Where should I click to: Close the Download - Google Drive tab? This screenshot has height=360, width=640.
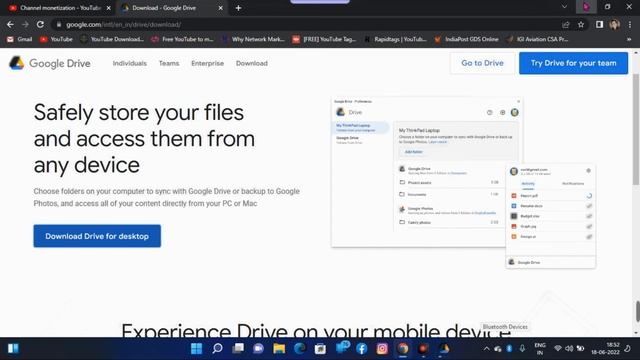(220, 8)
